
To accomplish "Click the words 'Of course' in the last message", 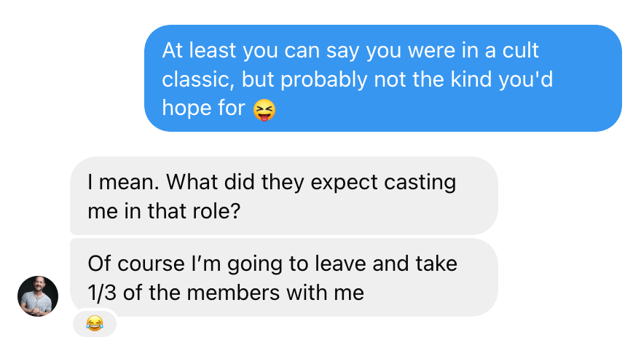I will (x=137, y=263).
